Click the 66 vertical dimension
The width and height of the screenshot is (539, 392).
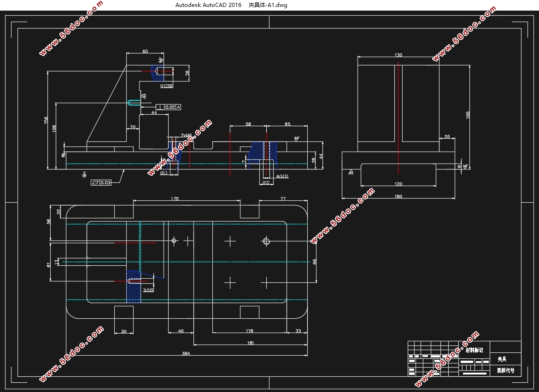click(314, 262)
